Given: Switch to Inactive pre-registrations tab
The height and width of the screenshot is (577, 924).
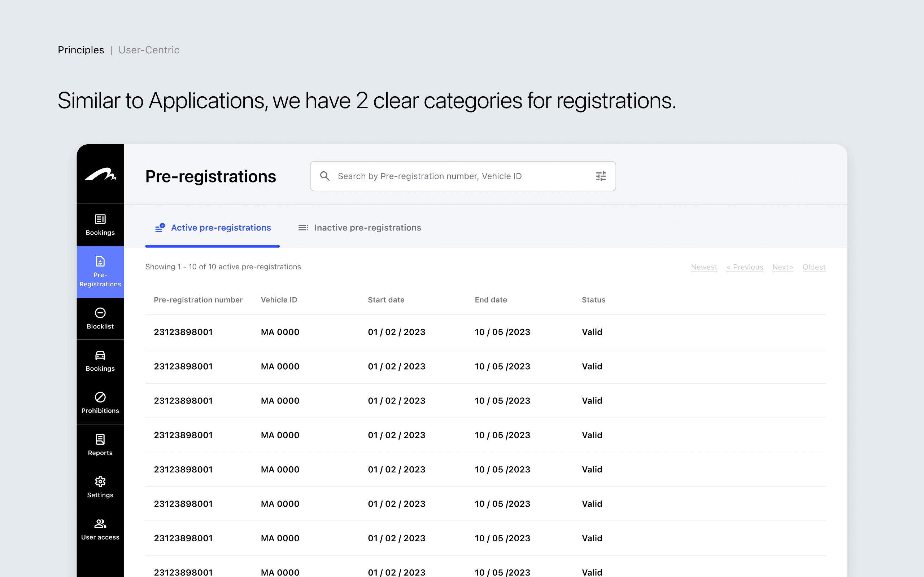Looking at the screenshot, I should 359,228.
